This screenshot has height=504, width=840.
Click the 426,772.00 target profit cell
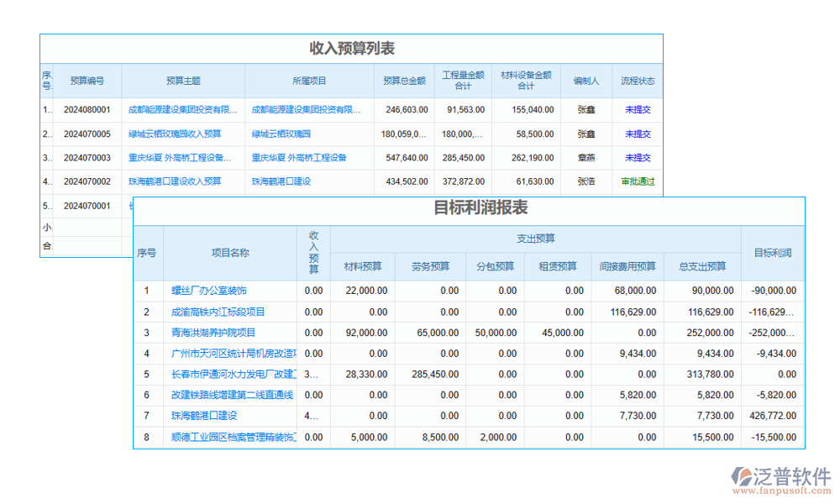(x=772, y=416)
